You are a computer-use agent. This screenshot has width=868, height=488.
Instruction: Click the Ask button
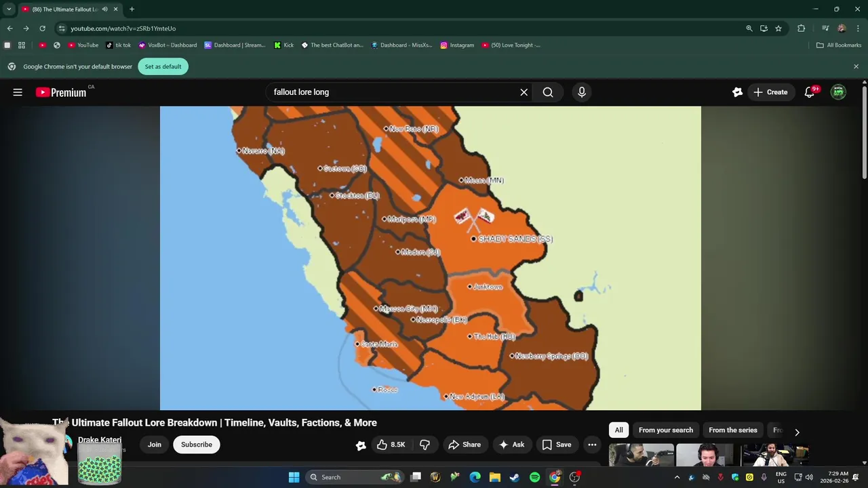511,445
